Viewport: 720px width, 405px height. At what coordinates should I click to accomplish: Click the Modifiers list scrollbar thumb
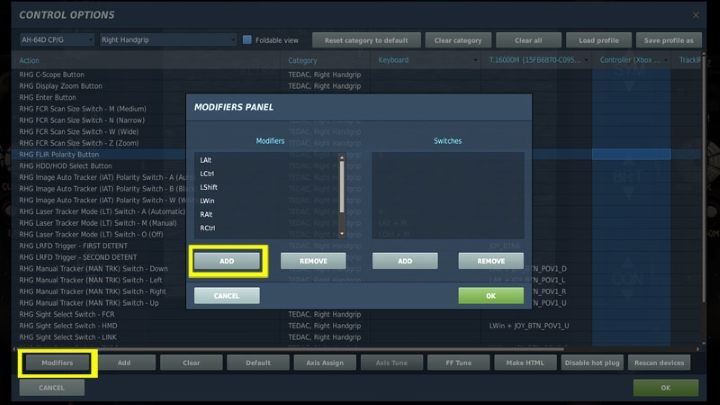[342, 187]
